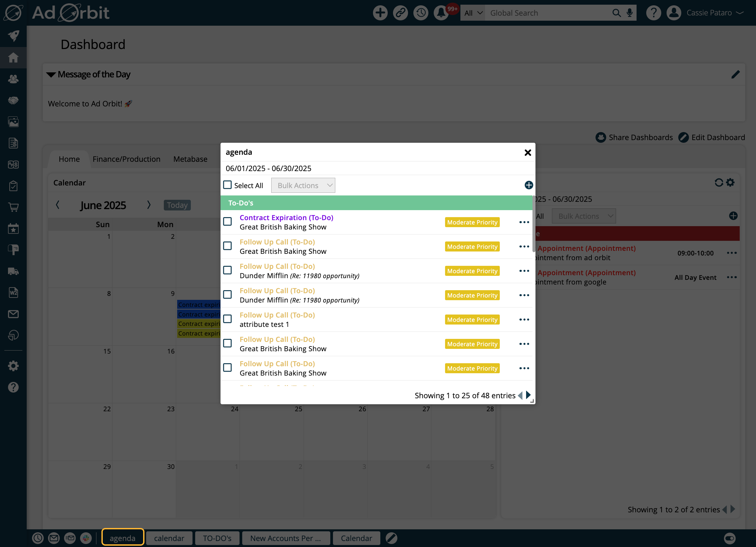The image size is (756, 547).
Task: Open the first Appointment (Appointment) link
Action: pyautogui.click(x=586, y=248)
